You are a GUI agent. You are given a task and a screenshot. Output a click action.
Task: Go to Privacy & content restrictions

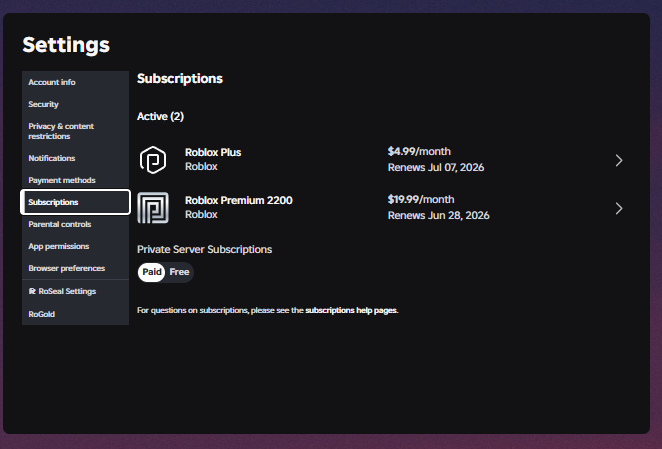click(75, 131)
